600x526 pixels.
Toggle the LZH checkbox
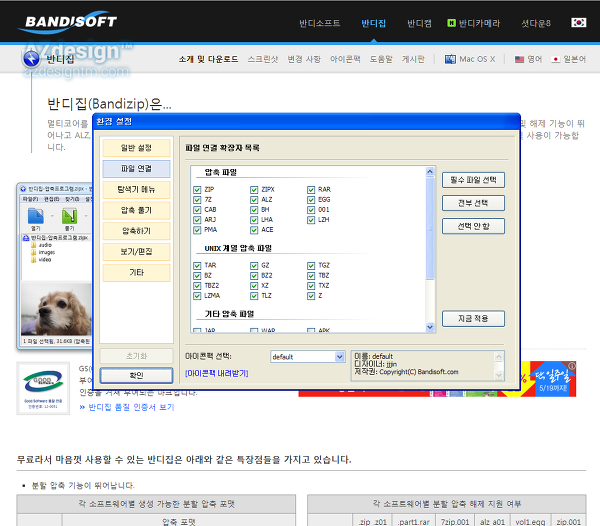click(x=311, y=220)
